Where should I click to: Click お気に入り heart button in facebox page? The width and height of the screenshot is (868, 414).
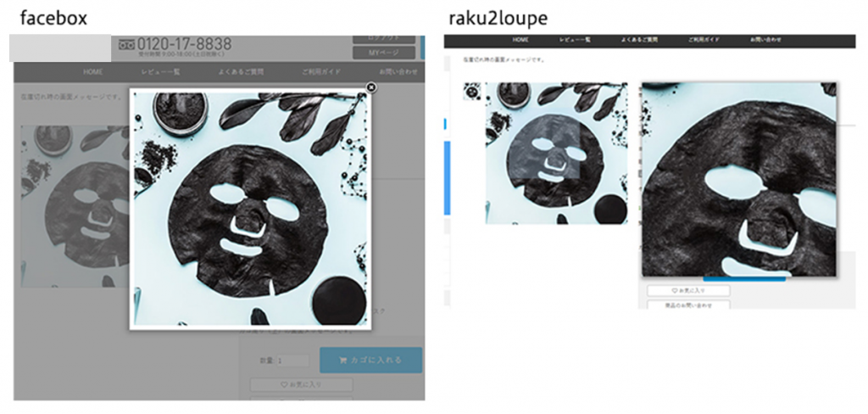[x=301, y=384]
